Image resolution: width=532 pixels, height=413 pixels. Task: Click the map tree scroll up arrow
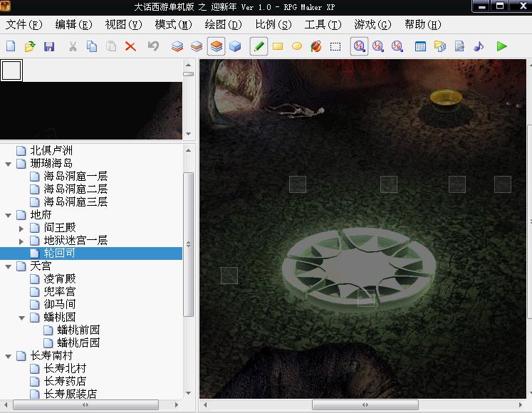pos(188,150)
